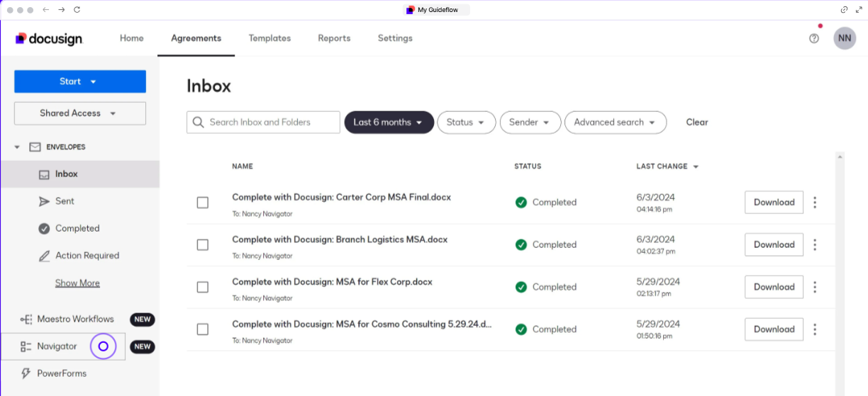Switch to the Agreements tab
The image size is (868, 396).
196,38
